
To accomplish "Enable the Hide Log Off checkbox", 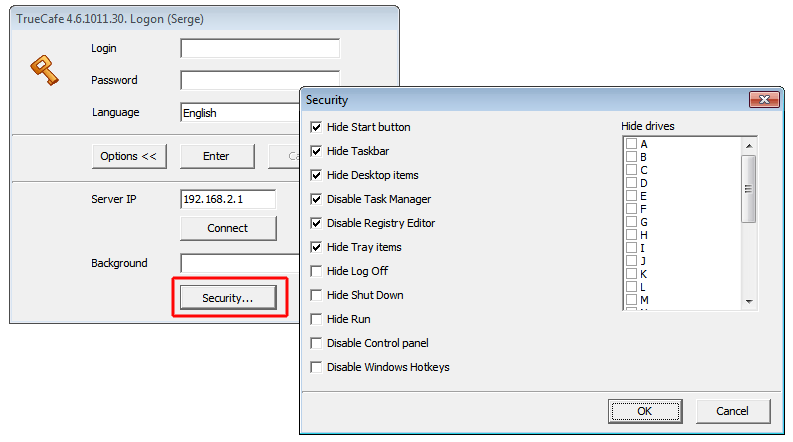I will (317, 271).
